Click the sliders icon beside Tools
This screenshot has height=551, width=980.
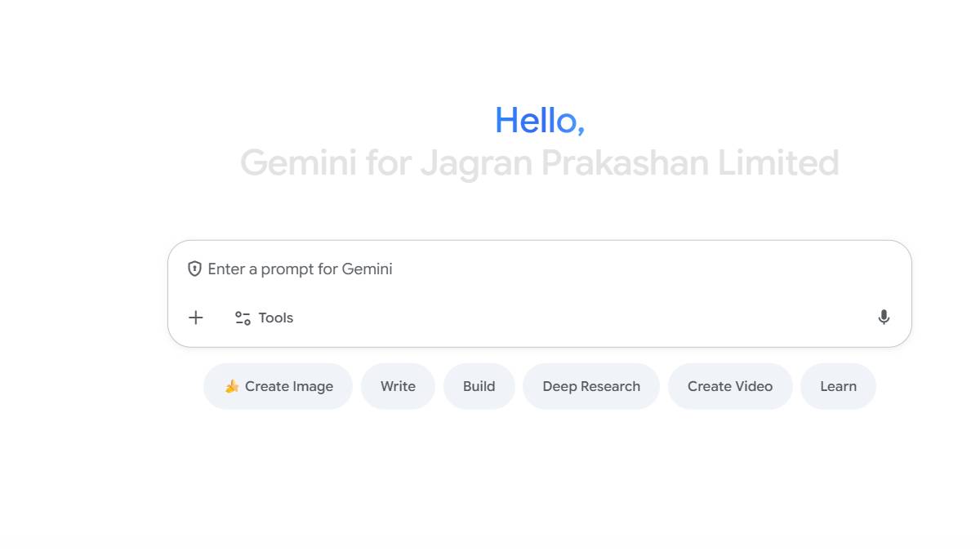[x=243, y=318]
